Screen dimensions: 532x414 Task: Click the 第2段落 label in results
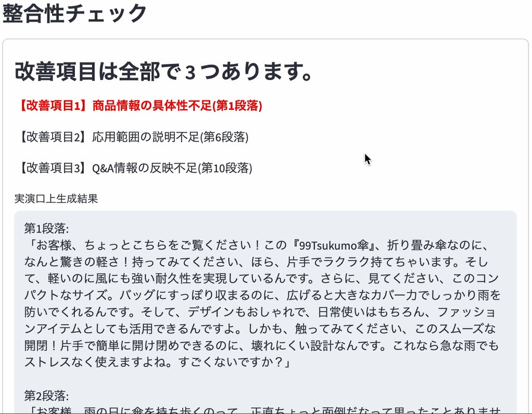(46, 395)
